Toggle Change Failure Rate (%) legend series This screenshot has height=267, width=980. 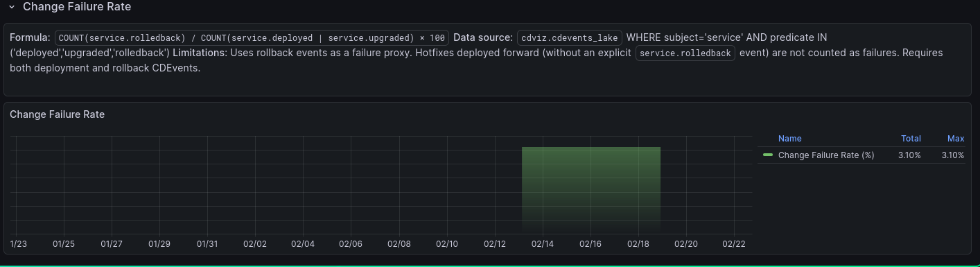[x=826, y=155]
